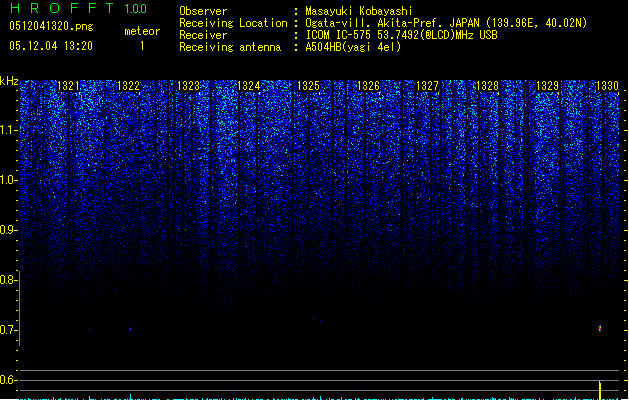Click the 0.6 kHz axis label

point(8,380)
